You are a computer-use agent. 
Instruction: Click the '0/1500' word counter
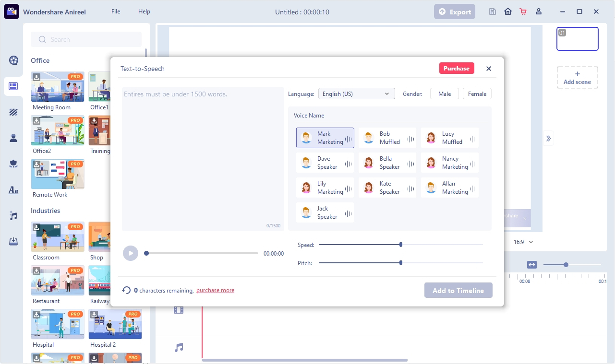click(273, 225)
